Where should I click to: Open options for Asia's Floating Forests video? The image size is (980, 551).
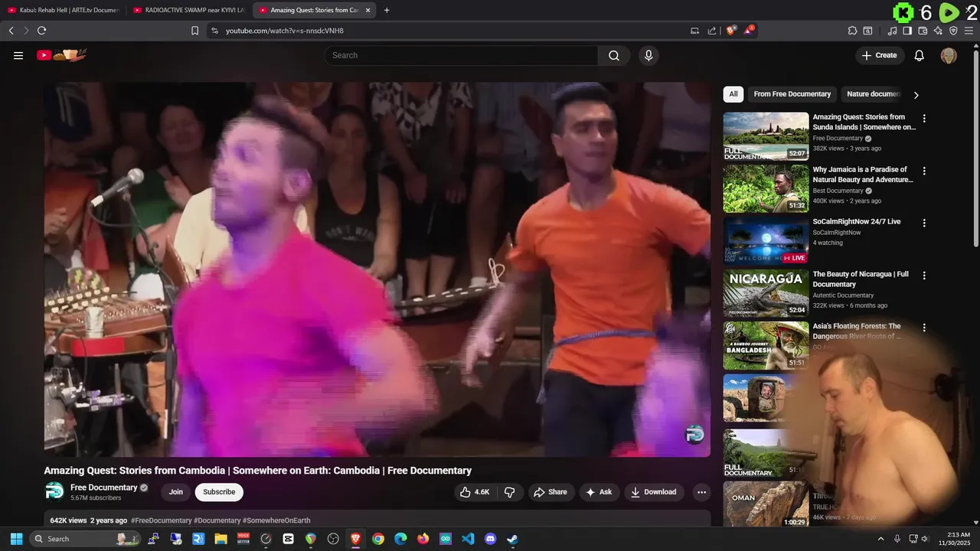[924, 328]
